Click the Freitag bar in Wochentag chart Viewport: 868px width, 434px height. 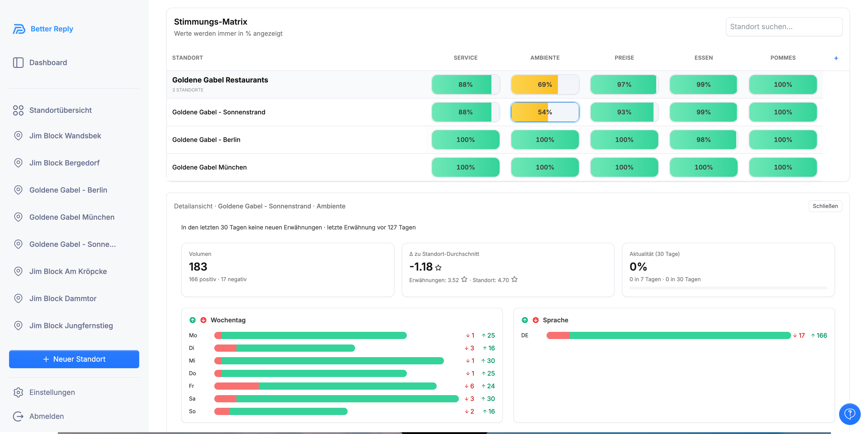(325, 386)
